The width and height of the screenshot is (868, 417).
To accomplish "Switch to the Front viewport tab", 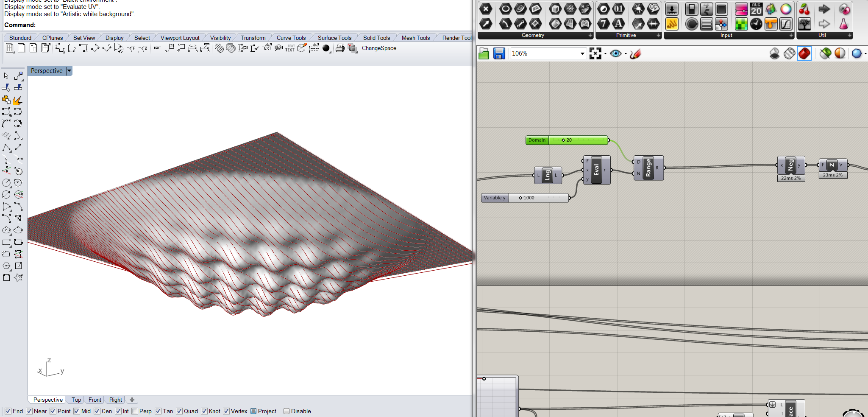I will (x=95, y=400).
